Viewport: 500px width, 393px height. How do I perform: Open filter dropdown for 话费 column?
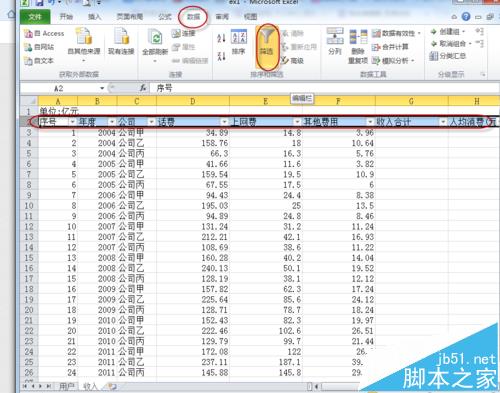pyautogui.click(x=224, y=122)
